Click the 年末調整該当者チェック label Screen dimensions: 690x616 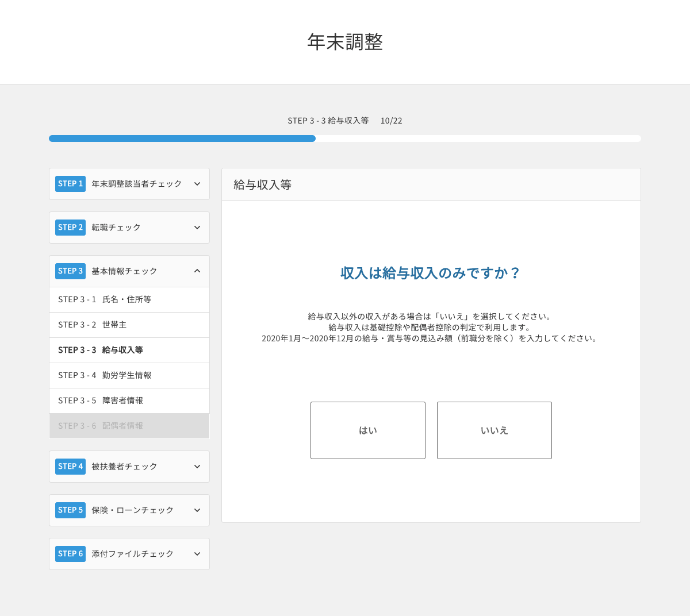click(137, 184)
